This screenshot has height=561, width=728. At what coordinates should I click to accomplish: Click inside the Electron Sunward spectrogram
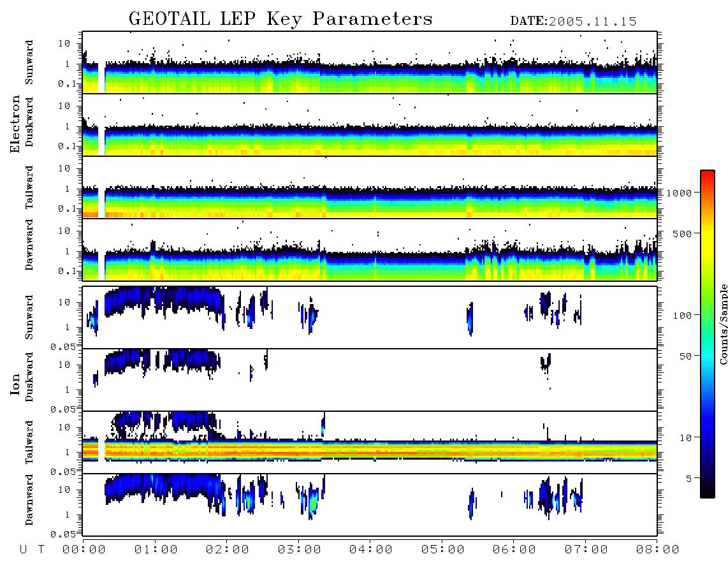point(370,62)
